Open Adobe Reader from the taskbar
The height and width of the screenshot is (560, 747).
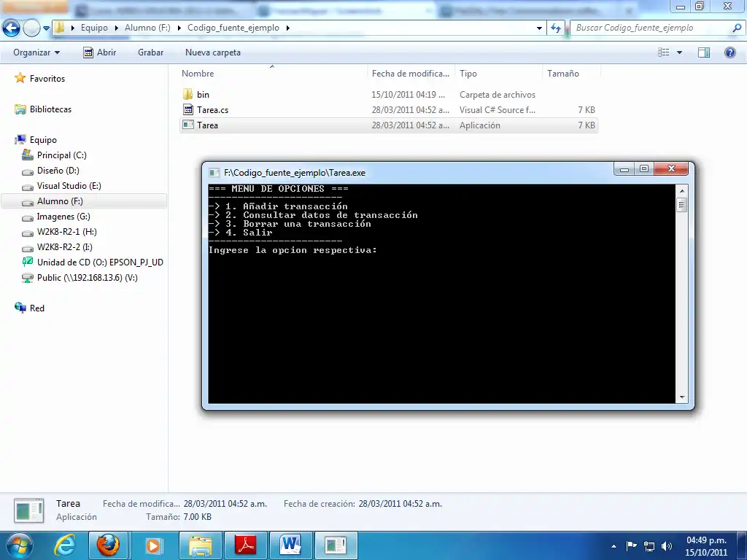click(x=246, y=545)
